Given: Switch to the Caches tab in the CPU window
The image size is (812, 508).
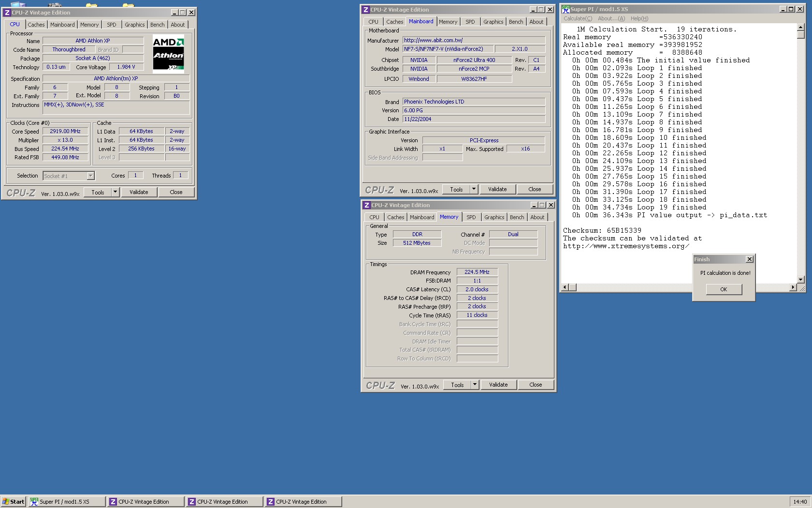Looking at the screenshot, I should [x=36, y=25].
